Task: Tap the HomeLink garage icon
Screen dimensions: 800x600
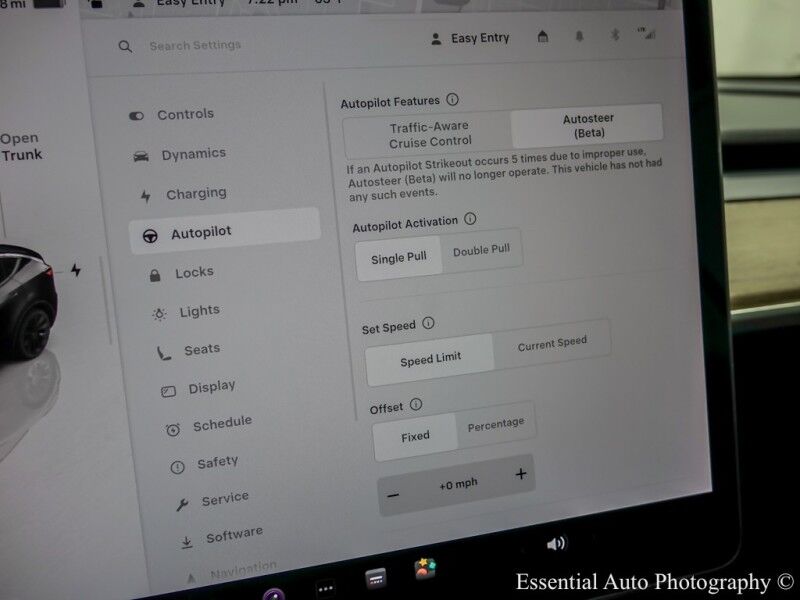Action: pyautogui.click(x=543, y=37)
